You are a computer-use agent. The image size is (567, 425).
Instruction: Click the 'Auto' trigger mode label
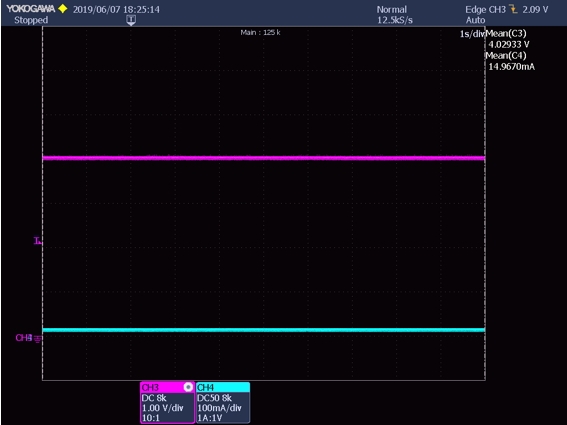click(x=475, y=20)
